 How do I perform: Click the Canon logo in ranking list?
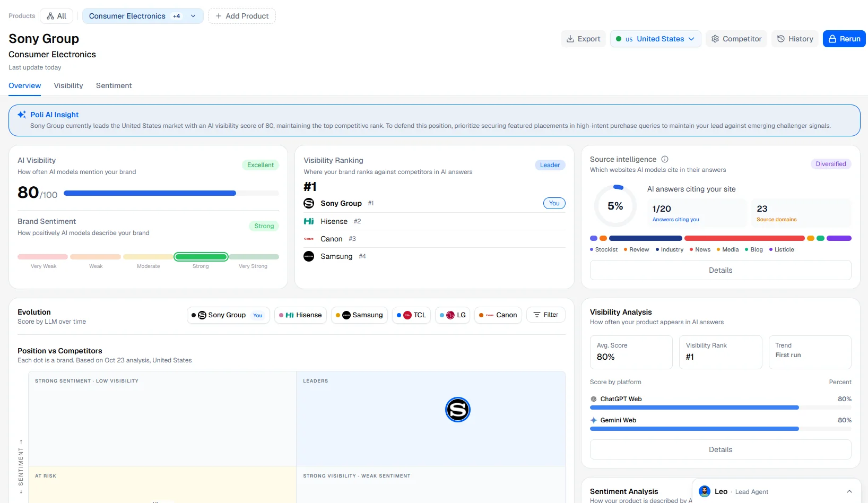click(309, 239)
